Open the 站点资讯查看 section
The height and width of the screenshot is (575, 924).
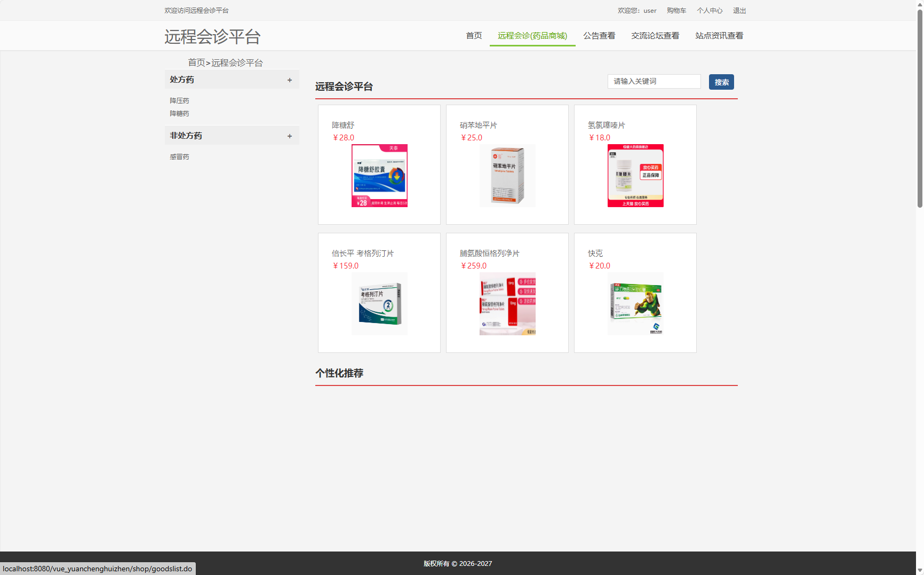click(719, 35)
